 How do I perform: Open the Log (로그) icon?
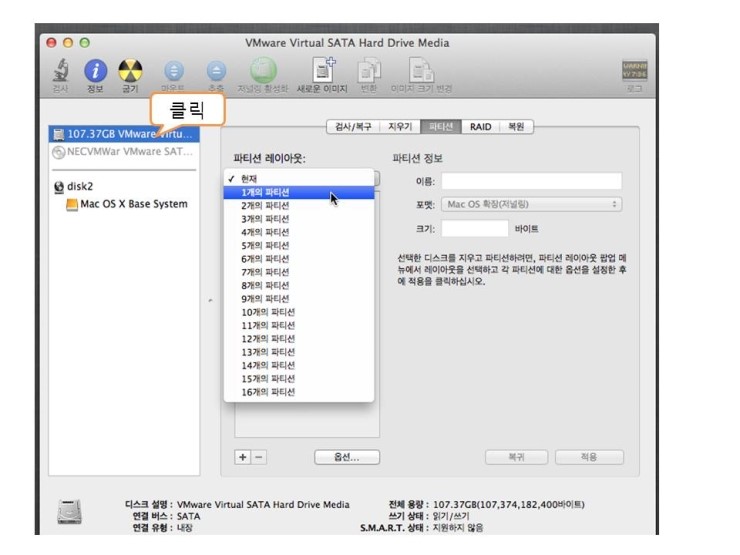(634, 71)
